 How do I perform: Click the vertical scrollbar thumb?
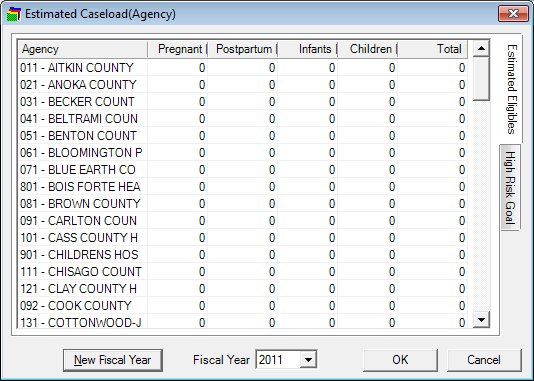(x=481, y=79)
